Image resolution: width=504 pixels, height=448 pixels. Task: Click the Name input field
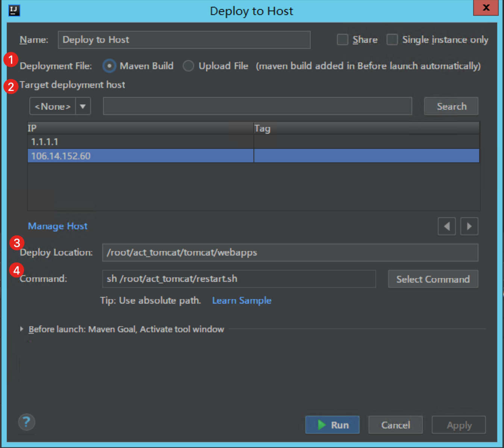(184, 39)
